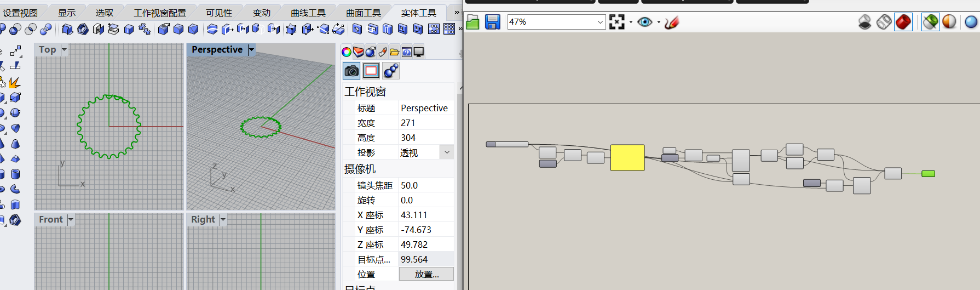Click the 镜头焦距 value field 50.0
The width and height of the screenshot is (980, 290).
pos(426,185)
